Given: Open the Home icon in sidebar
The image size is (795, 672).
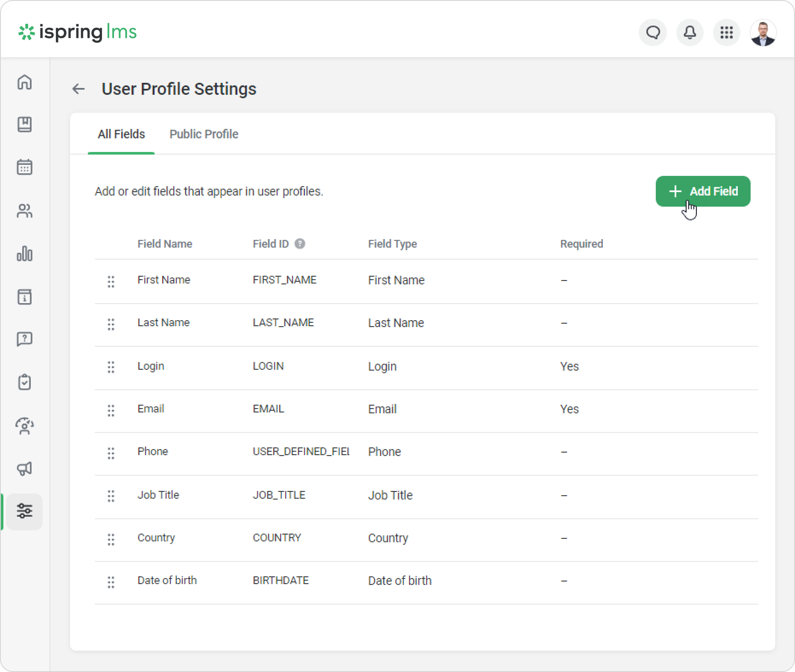Looking at the screenshot, I should (24, 82).
